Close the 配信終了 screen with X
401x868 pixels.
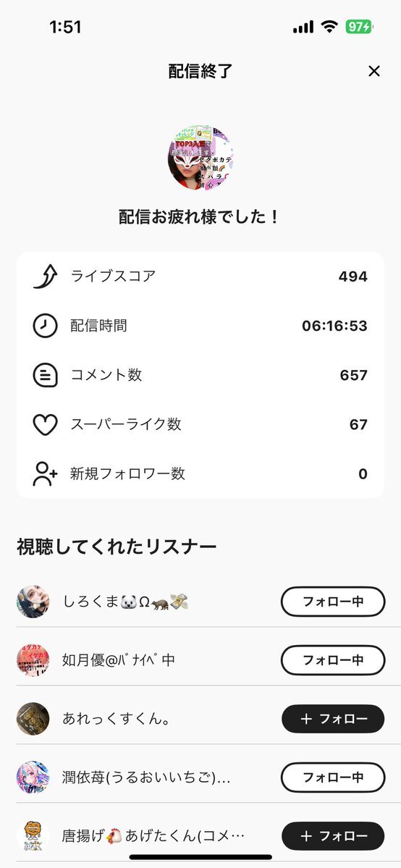click(374, 71)
